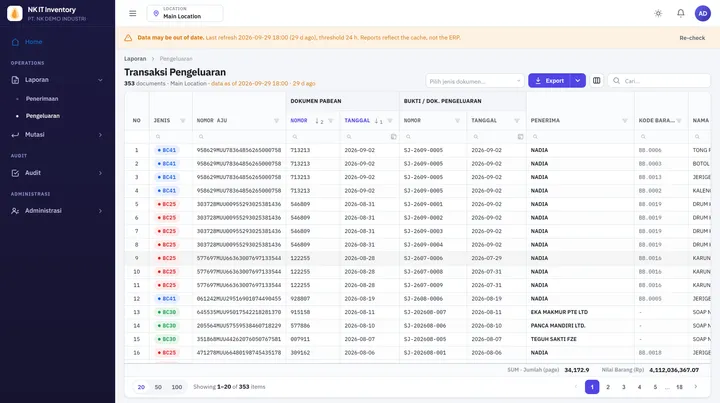Open the Pilih jenis dokumen dropdown
The image size is (720, 403).
click(x=475, y=81)
